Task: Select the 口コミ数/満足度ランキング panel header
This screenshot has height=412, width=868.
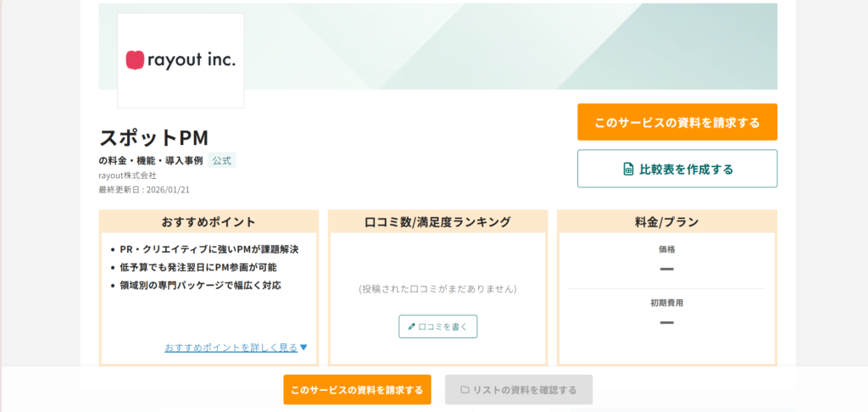Action: [437, 222]
